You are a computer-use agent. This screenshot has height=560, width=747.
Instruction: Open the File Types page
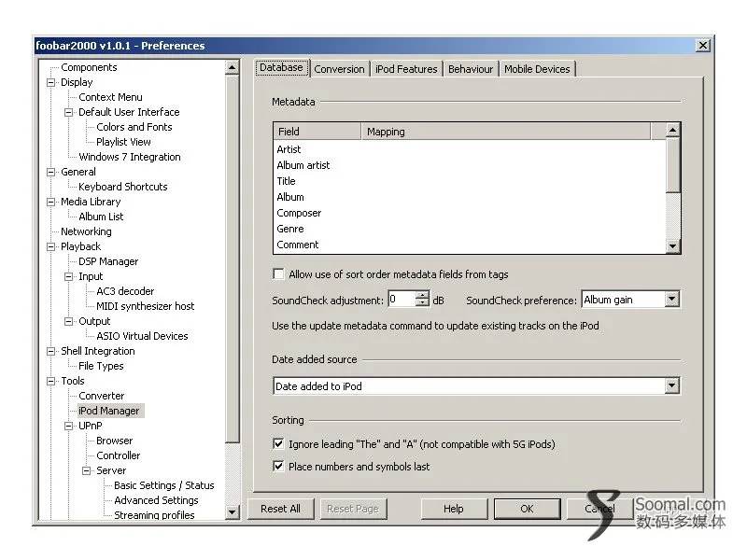coord(101,366)
